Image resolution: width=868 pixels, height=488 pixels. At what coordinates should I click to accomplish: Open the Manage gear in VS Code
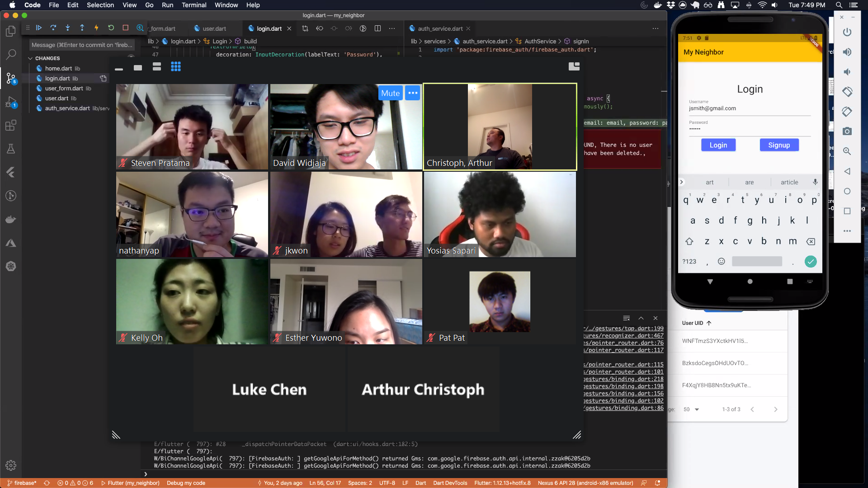tap(11, 465)
